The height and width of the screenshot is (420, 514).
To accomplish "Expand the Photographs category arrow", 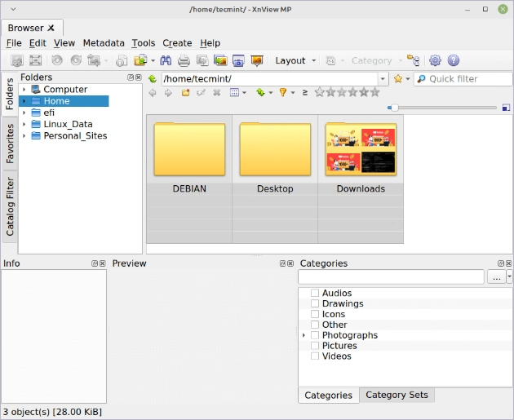I will click(x=304, y=335).
